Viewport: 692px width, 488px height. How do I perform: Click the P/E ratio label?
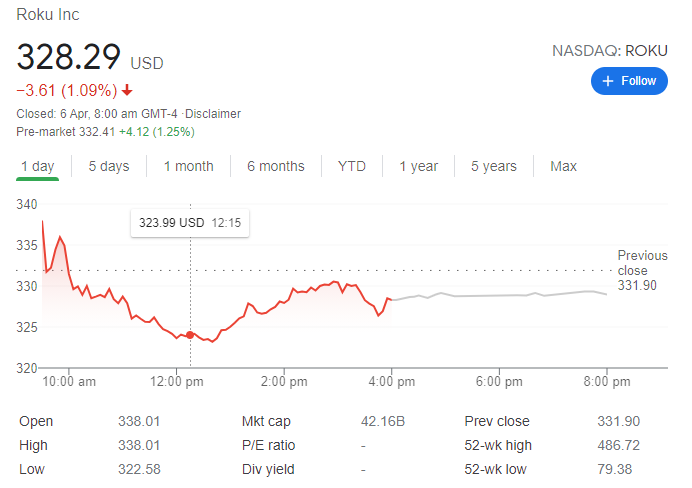tap(268, 445)
